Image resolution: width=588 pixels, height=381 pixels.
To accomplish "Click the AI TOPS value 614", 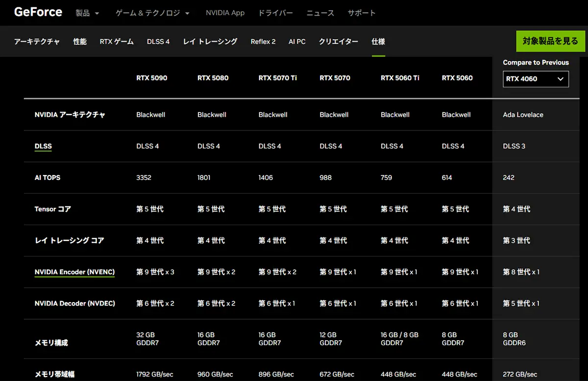I will [x=447, y=178].
